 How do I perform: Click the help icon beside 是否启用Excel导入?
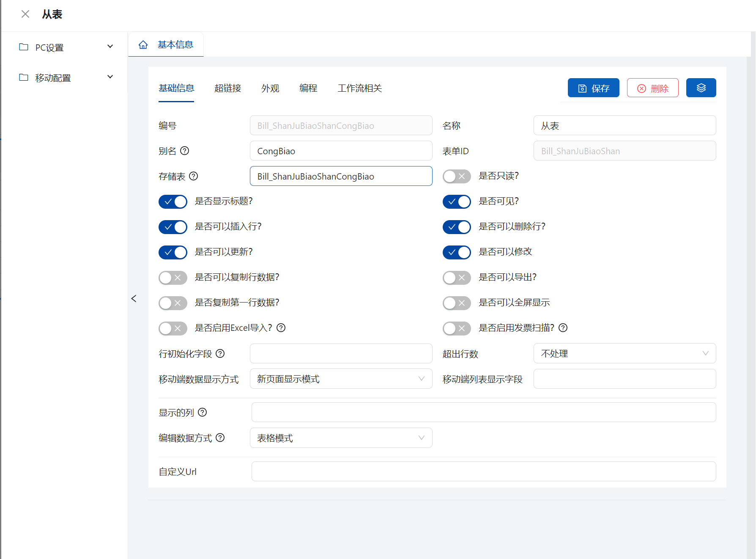point(281,328)
